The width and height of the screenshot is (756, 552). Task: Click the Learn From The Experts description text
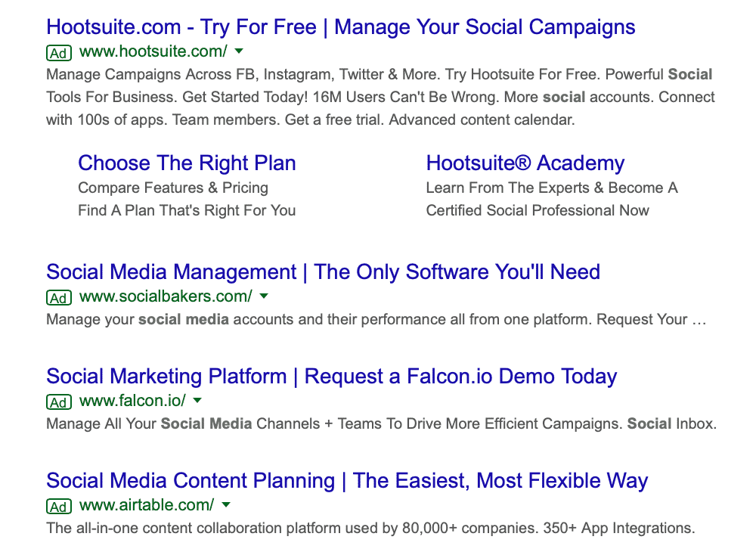coord(552,188)
